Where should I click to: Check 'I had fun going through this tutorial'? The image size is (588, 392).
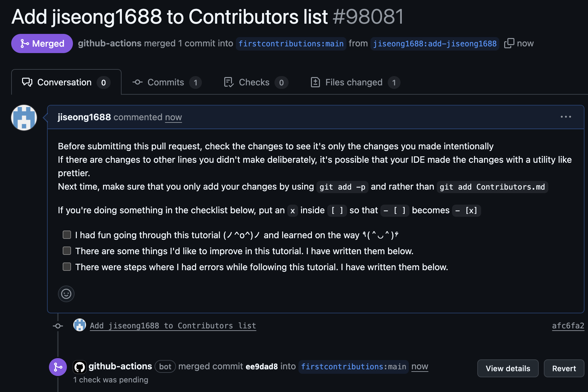67,235
